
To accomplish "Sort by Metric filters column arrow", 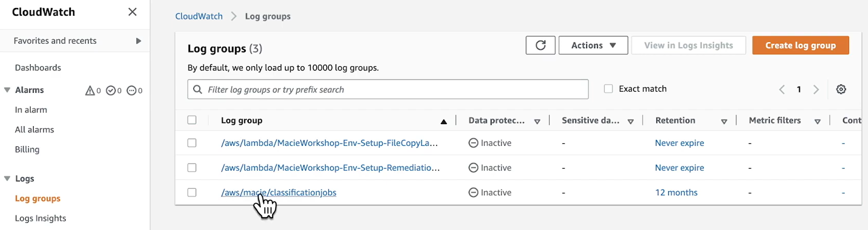I will (x=817, y=121).
